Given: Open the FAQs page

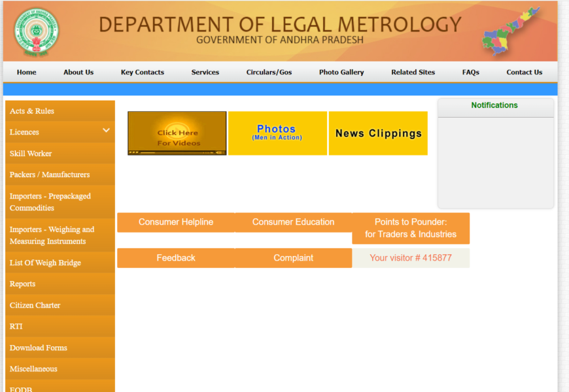Looking at the screenshot, I should (470, 73).
